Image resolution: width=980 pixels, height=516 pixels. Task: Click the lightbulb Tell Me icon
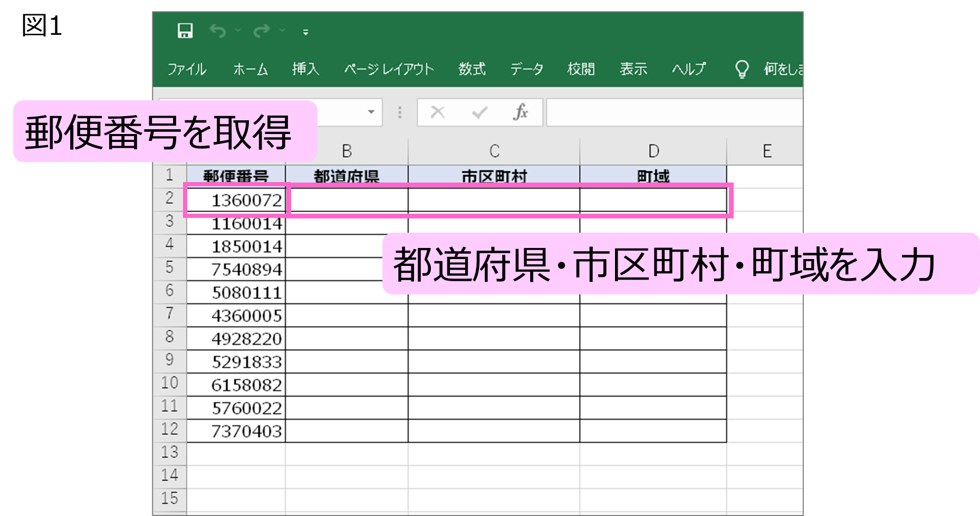742,69
